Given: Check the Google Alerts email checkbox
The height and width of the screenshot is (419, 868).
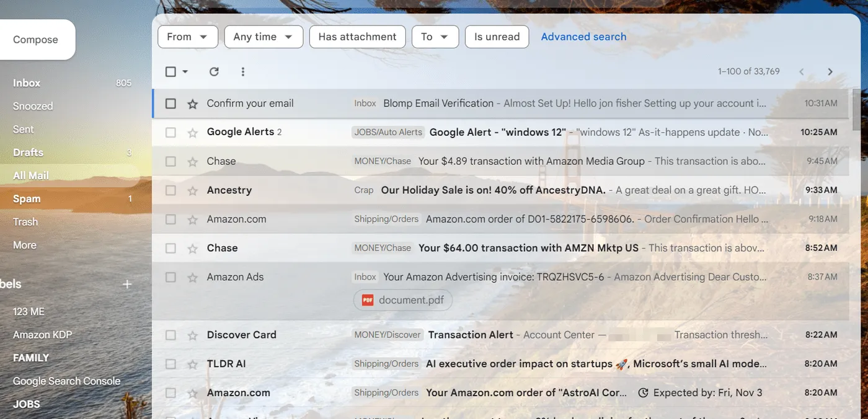Looking at the screenshot, I should click(x=170, y=132).
